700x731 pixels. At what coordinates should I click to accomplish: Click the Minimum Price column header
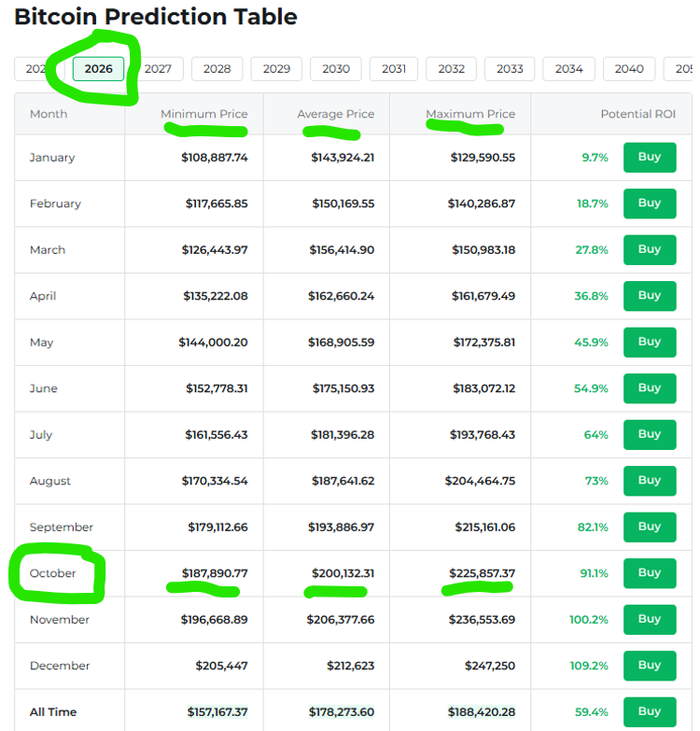tap(203, 114)
